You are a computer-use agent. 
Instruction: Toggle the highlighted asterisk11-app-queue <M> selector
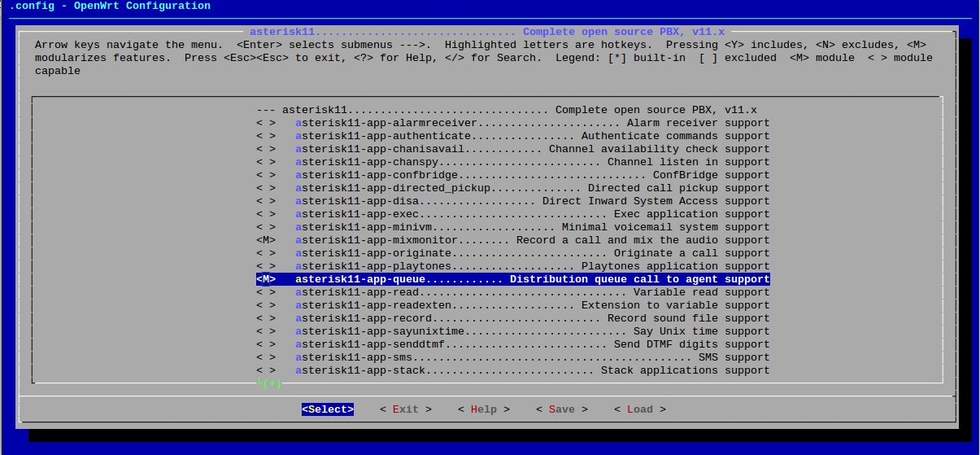click(x=266, y=279)
